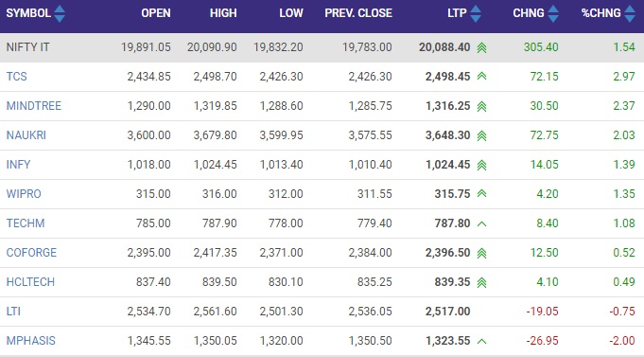Open HCLTECH stock page
Viewport: 644px width, 357px height.
click(30, 282)
